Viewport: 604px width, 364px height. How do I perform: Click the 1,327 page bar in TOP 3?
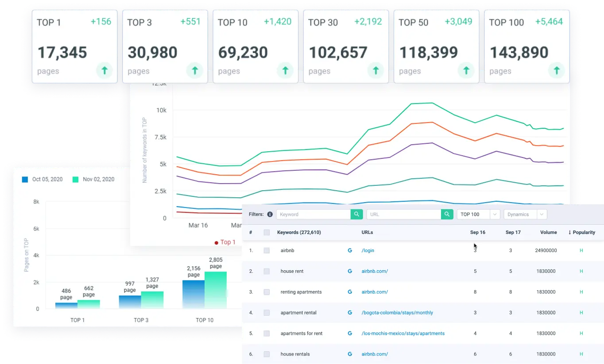pyautogui.click(x=152, y=300)
